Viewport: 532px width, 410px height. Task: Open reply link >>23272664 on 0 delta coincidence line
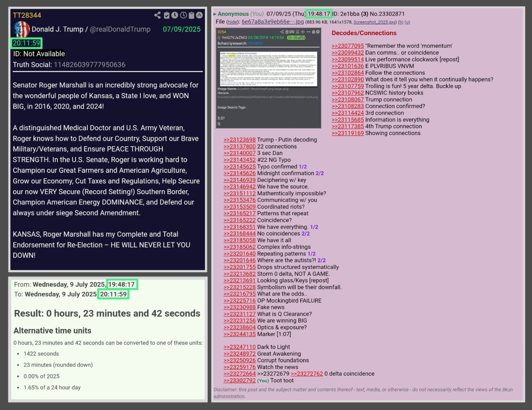pyautogui.click(x=239, y=374)
